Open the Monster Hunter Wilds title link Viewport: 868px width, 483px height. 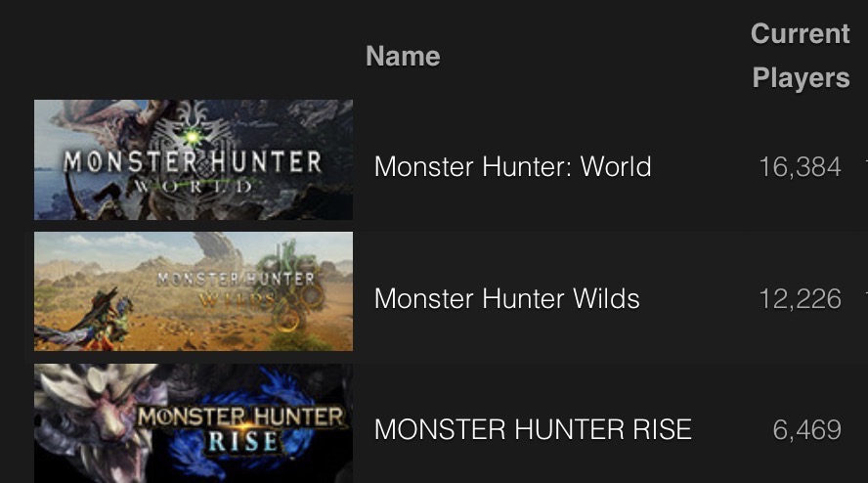click(507, 298)
